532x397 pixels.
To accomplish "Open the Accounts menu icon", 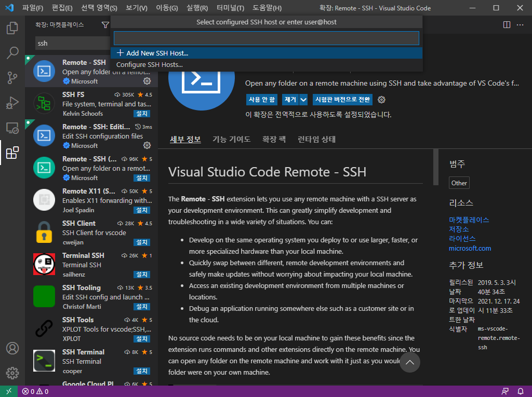I will pyautogui.click(x=12, y=348).
